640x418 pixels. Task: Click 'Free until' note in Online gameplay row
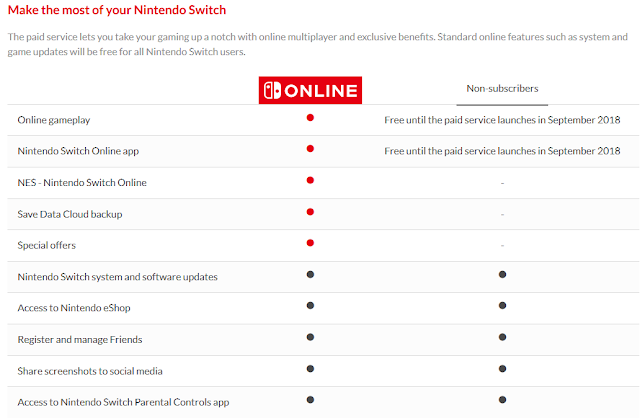(x=502, y=120)
